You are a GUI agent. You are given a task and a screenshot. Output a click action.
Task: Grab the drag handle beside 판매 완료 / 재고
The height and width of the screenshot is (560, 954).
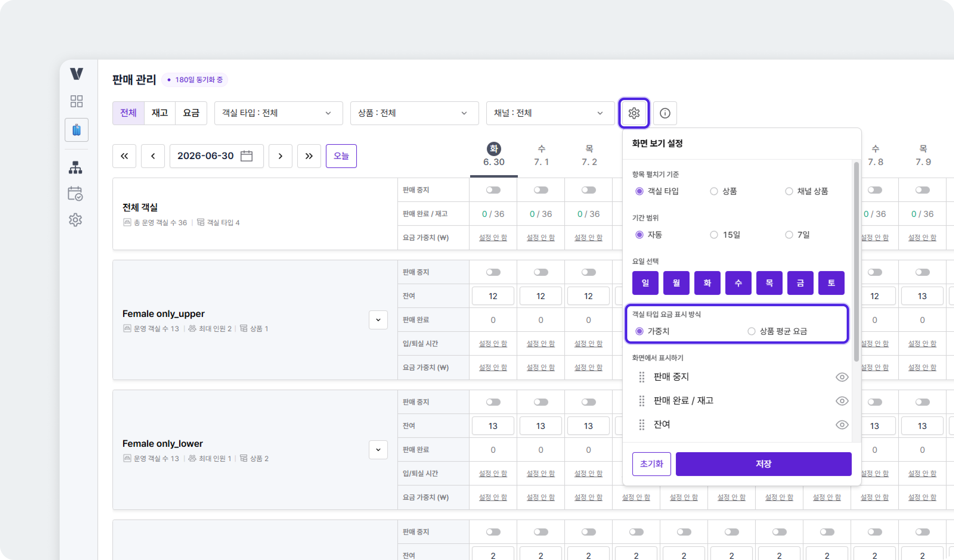[x=642, y=401]
